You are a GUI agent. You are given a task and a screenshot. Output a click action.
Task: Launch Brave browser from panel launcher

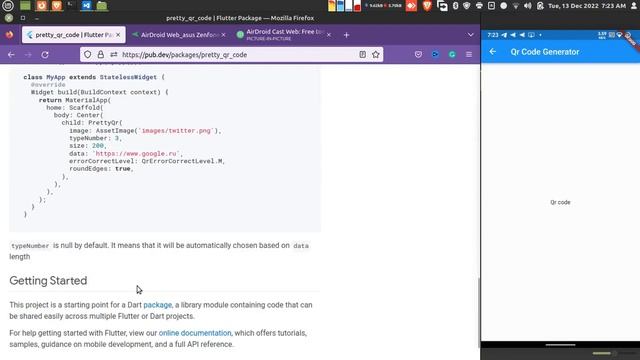coord(57,5)
